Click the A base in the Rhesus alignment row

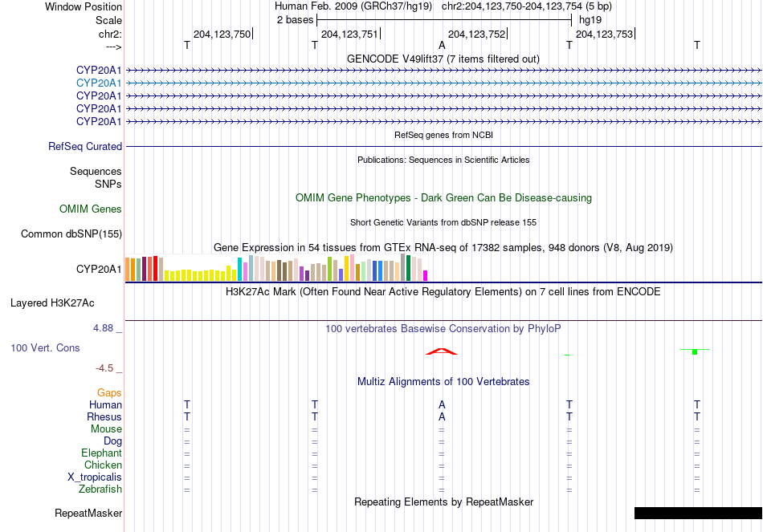(x=442, y=416)
